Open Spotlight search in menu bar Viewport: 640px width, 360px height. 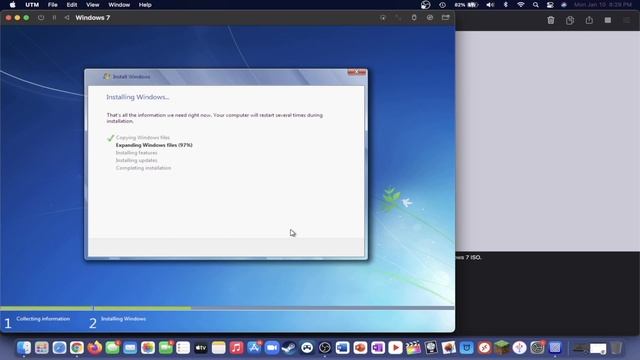pyautogui.click(x=536, y=5)
